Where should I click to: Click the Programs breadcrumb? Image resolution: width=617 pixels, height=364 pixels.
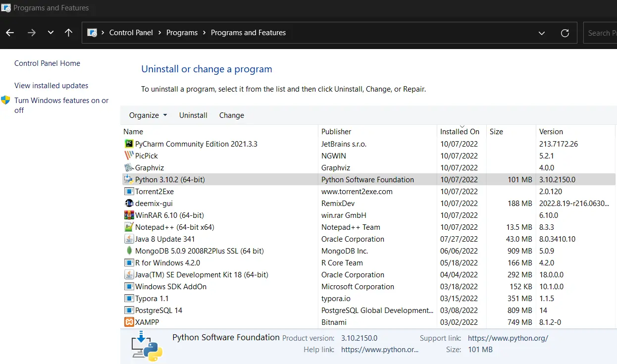tap(182, 33)
